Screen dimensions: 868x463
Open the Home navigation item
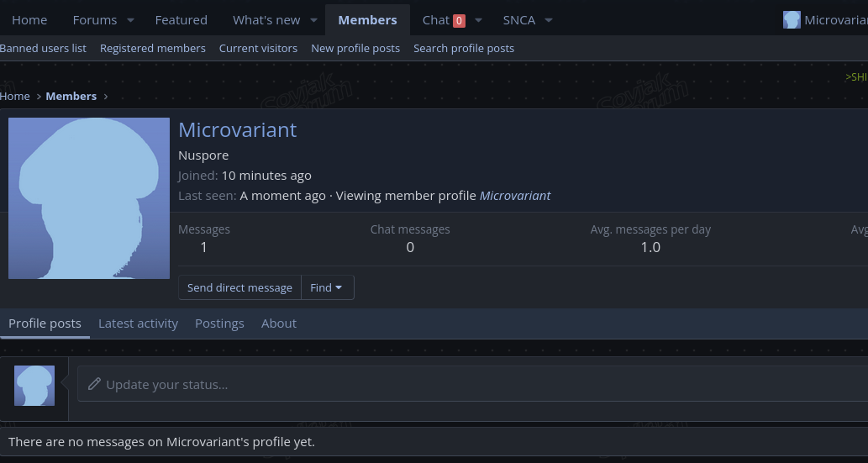(29, 20)
